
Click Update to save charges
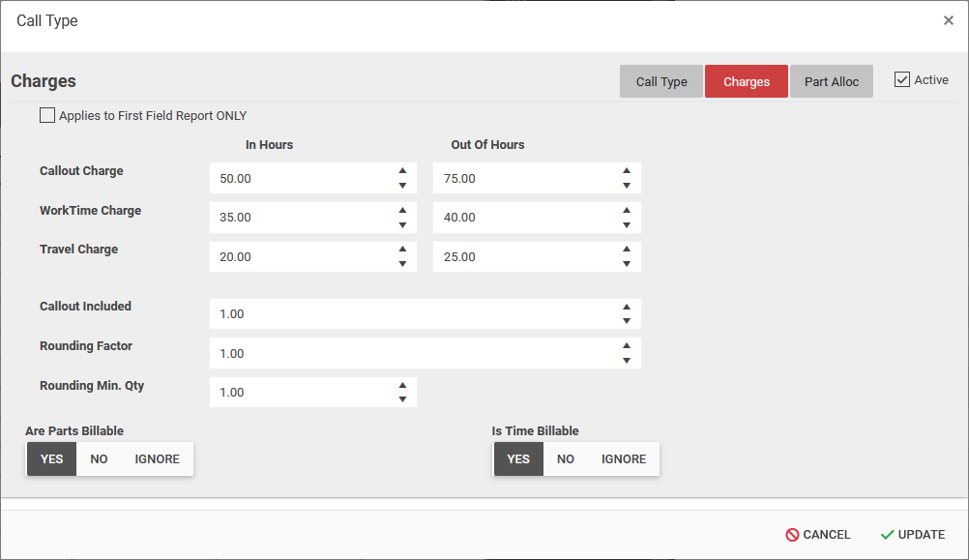click(x=912, y=535)
